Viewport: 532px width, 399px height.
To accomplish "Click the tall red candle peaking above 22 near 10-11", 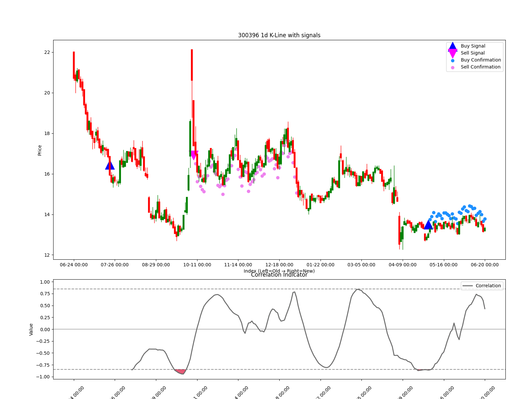I will 192,65.
